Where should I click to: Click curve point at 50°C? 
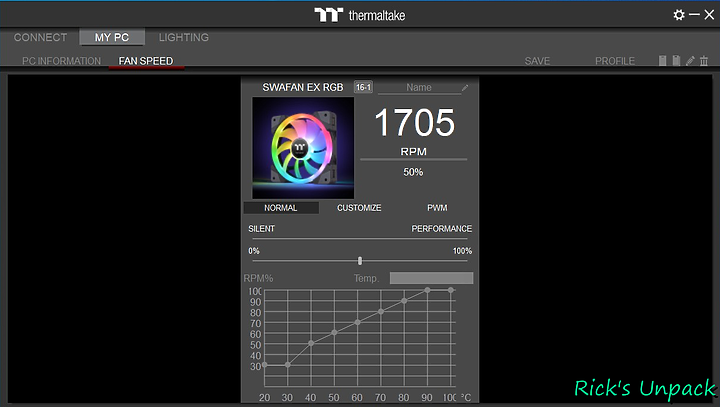[x=334, y=333]
